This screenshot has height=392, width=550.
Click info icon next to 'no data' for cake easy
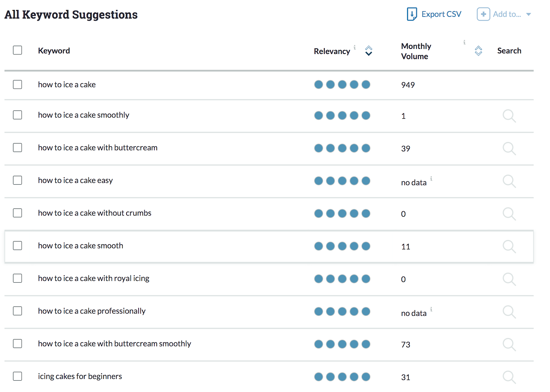[431, 179]
